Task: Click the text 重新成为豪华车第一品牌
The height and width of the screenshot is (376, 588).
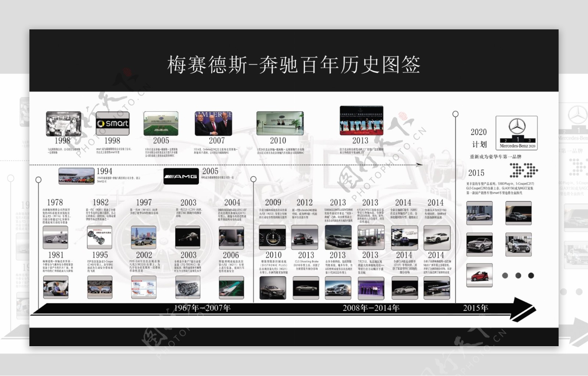Action: coord(496,156)
